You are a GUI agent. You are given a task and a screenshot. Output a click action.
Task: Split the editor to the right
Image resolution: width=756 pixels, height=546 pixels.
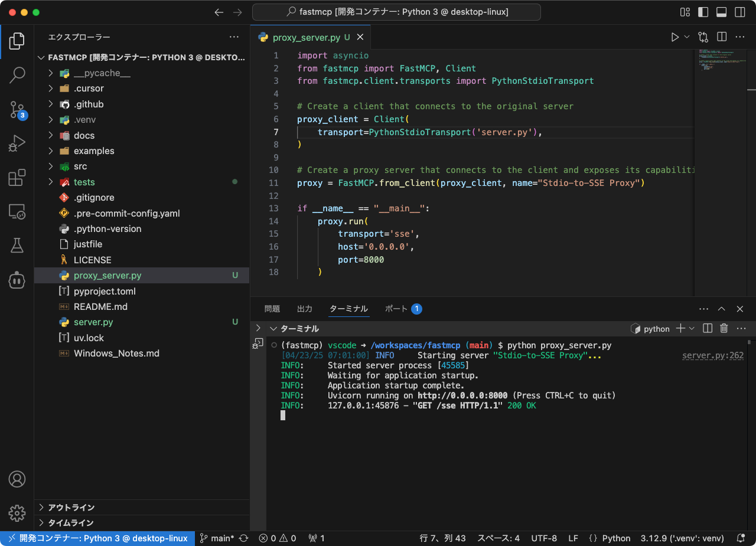[x=721, y=37]
